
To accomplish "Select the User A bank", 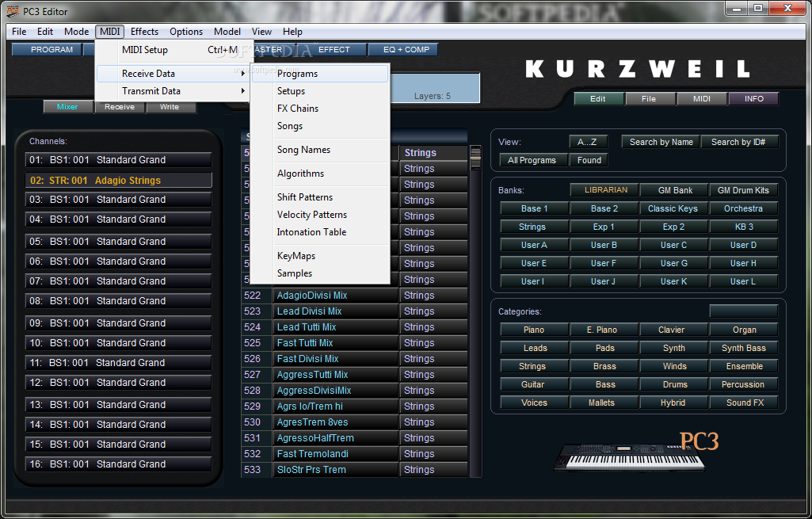I will 534,245.
